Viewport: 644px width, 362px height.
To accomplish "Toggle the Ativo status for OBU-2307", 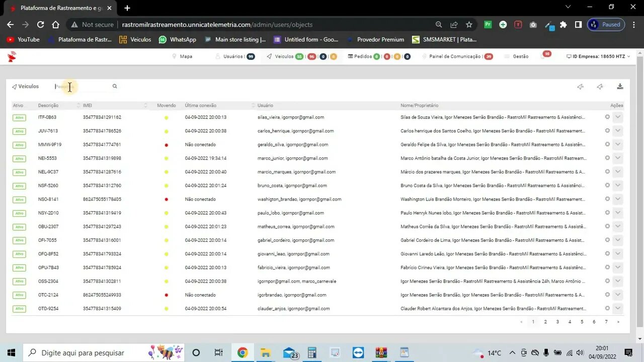I will pyautogui.click(x=19, y=227).
